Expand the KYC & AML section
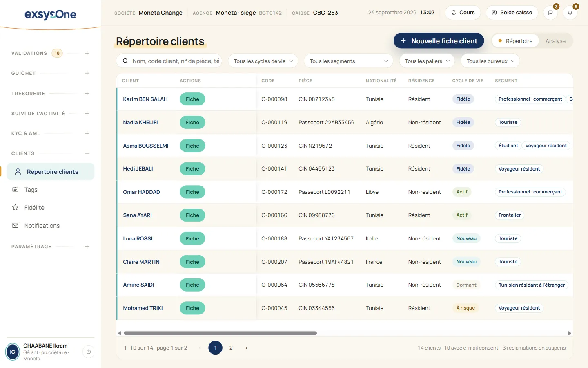 coord(87,133)
